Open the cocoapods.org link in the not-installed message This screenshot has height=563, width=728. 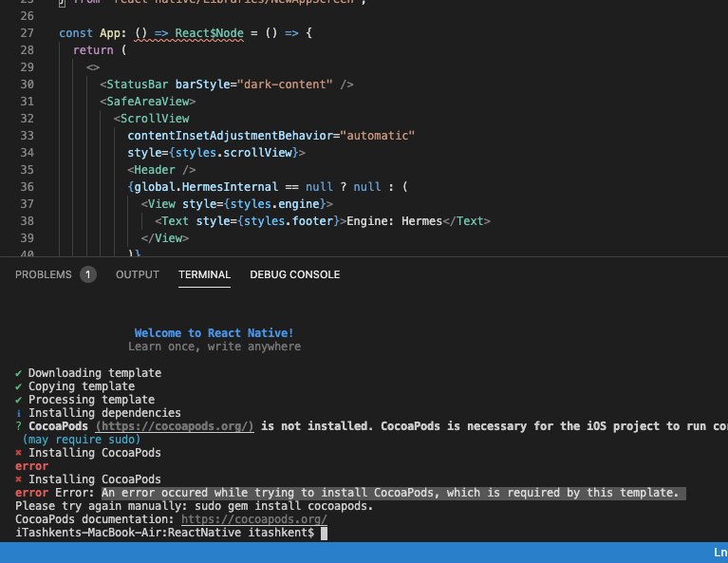coord(175,426)
